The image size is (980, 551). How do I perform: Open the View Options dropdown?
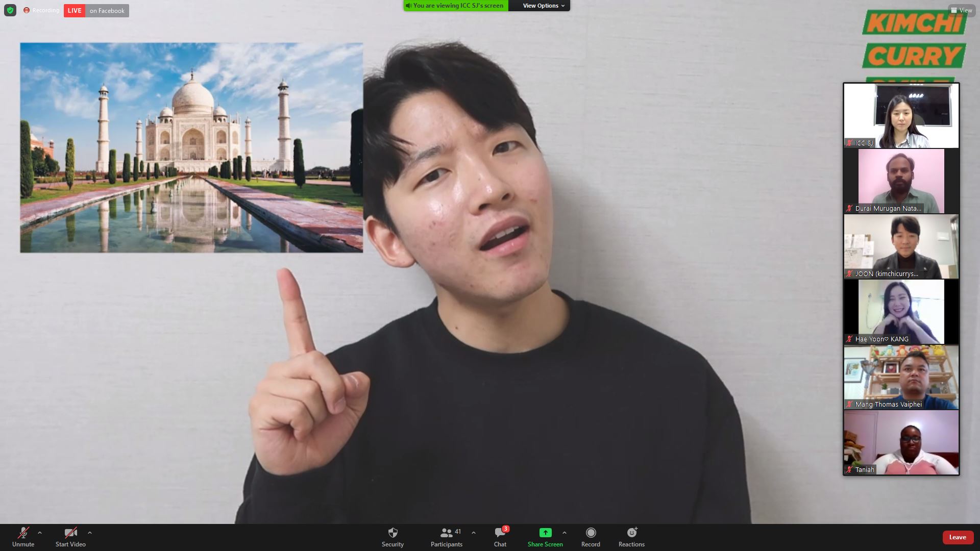coord(543,6)
